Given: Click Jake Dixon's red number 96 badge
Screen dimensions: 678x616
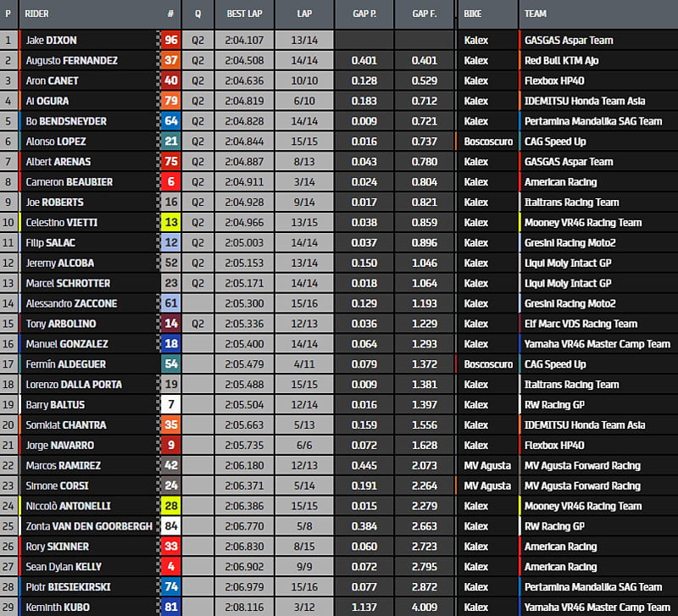Looking at the screenshot, I should tap(171, 40).
